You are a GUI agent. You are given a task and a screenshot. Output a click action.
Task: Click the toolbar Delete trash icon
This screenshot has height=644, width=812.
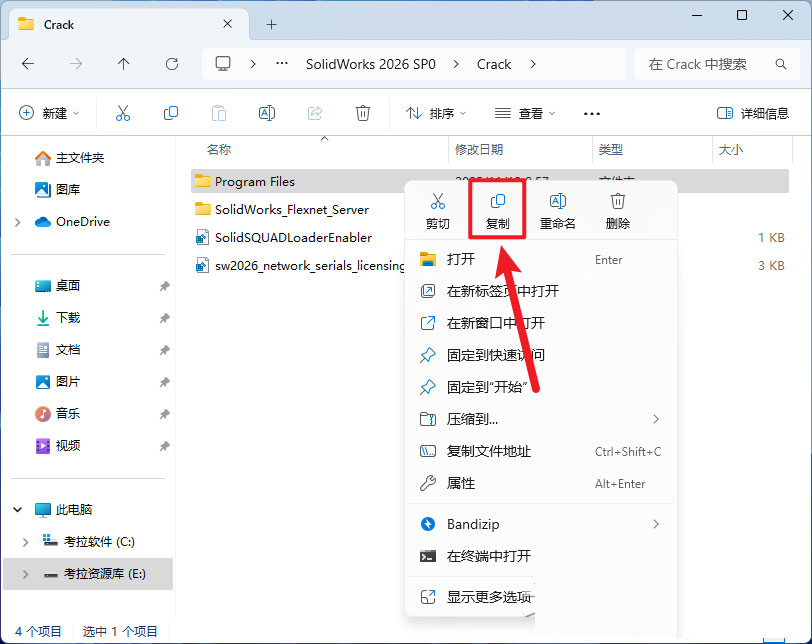pos(363,113)
